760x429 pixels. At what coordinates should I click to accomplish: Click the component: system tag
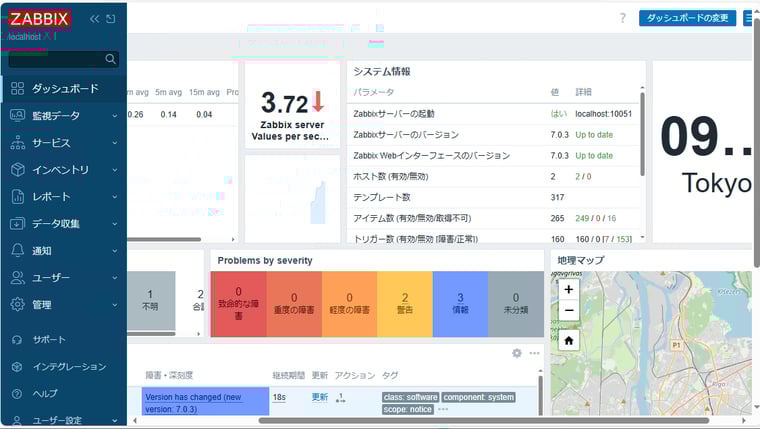click(x=478, y=397)
